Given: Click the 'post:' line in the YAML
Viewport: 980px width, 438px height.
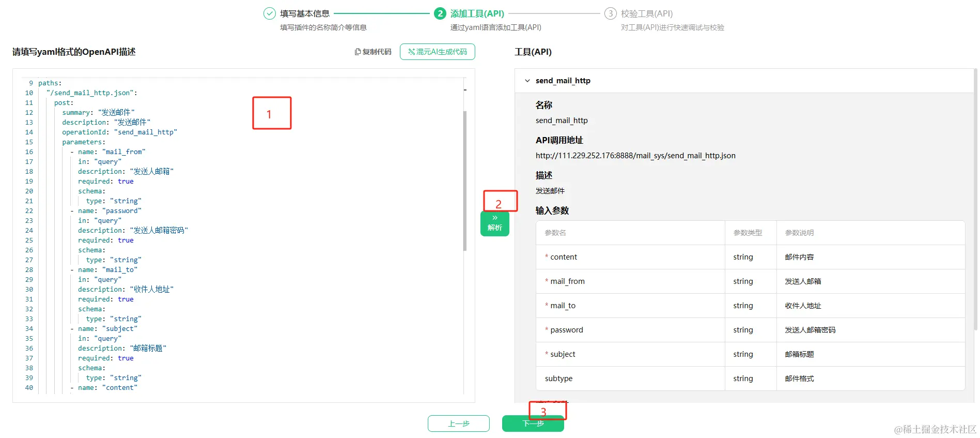Looking at the screenshot, I should (x=64, y=102).
